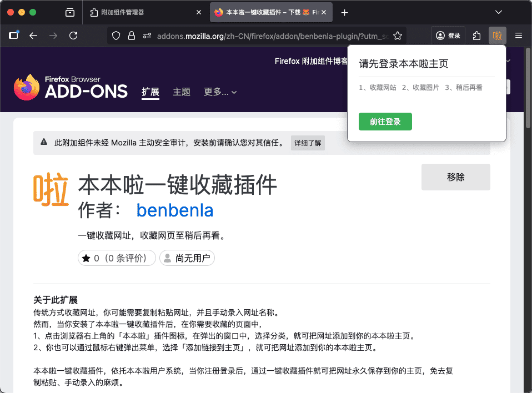The image size is (532, 393).
Task: Click the 前往登录 green button
Action: (385, 122)
